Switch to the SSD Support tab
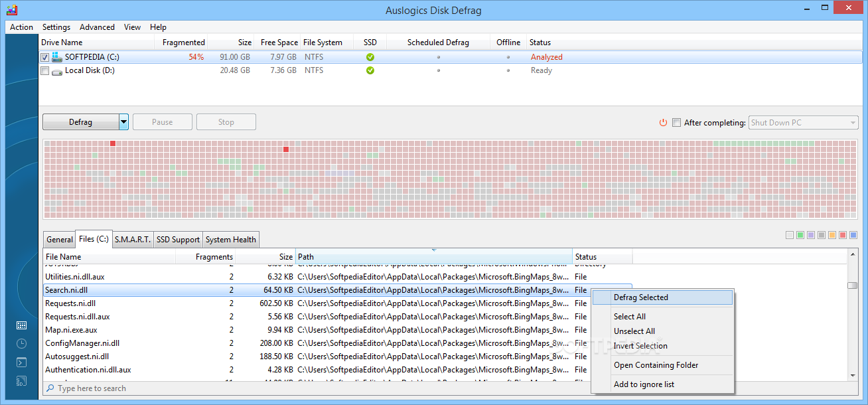The height and width of the screenshot is (405, 868). [x=177, y=240]
